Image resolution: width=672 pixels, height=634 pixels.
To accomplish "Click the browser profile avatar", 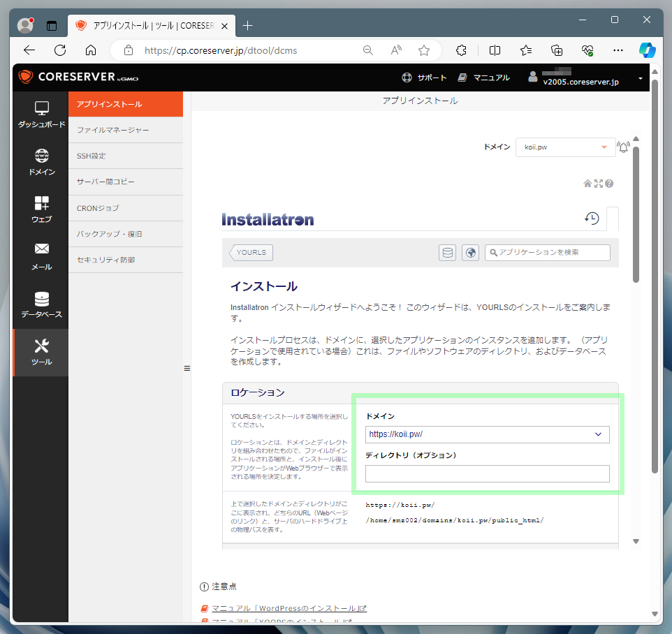I will [x=25, y=25].
